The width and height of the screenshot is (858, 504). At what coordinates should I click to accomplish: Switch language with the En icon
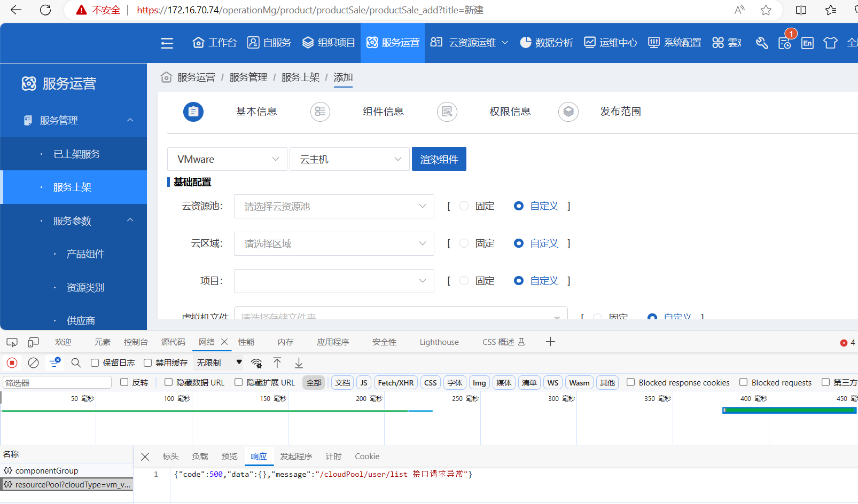coord(807,43)
